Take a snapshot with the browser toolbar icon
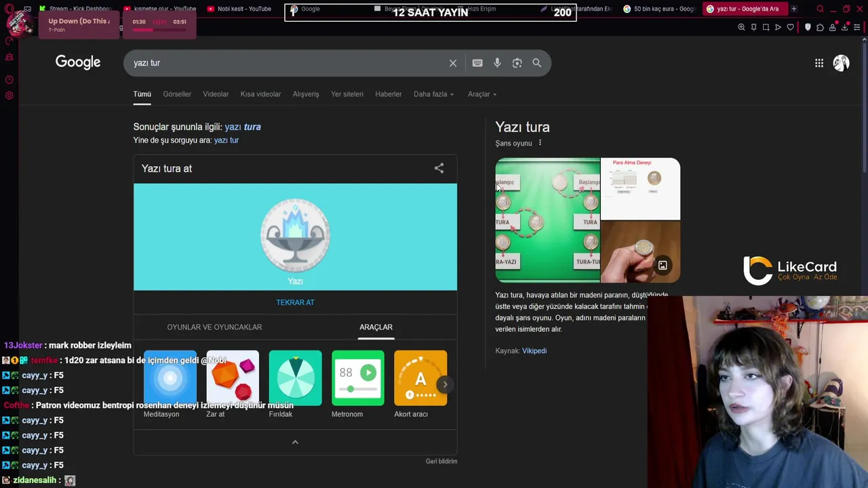Image resolution: width=868 pixels, height=488 pixels. (766, 27)
